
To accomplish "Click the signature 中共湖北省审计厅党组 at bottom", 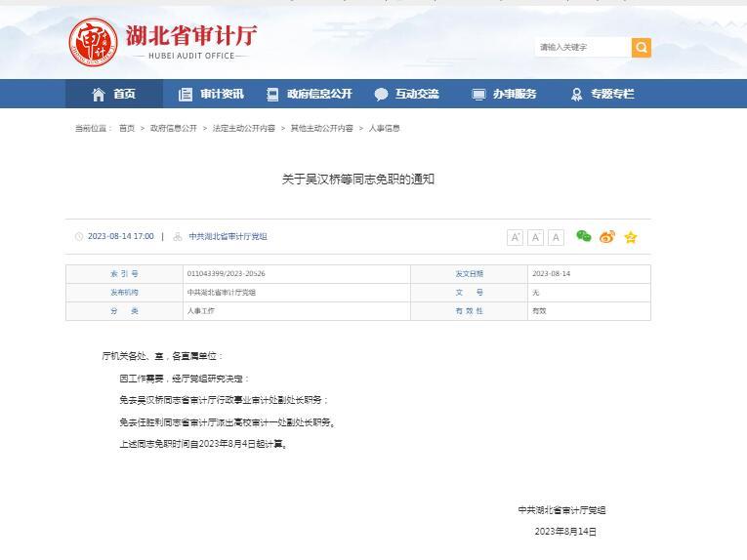I will pos(561,510).
